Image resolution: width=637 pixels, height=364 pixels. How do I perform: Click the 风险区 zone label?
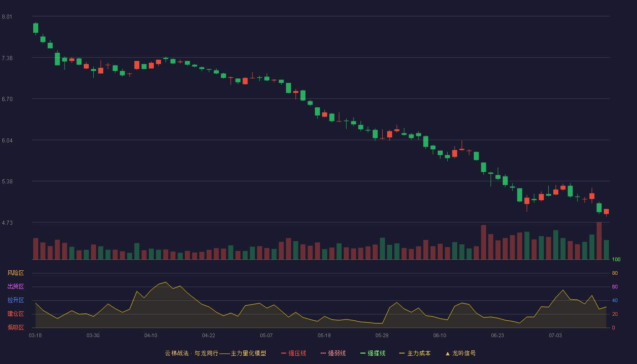[x=15, y=273]
